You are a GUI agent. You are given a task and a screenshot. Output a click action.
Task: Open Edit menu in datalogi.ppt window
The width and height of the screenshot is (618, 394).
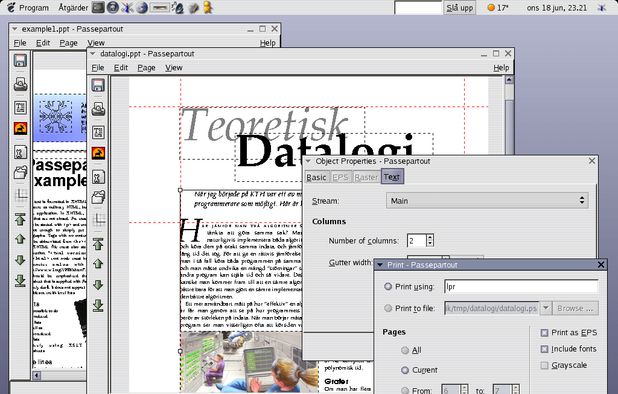pos(121,68)
